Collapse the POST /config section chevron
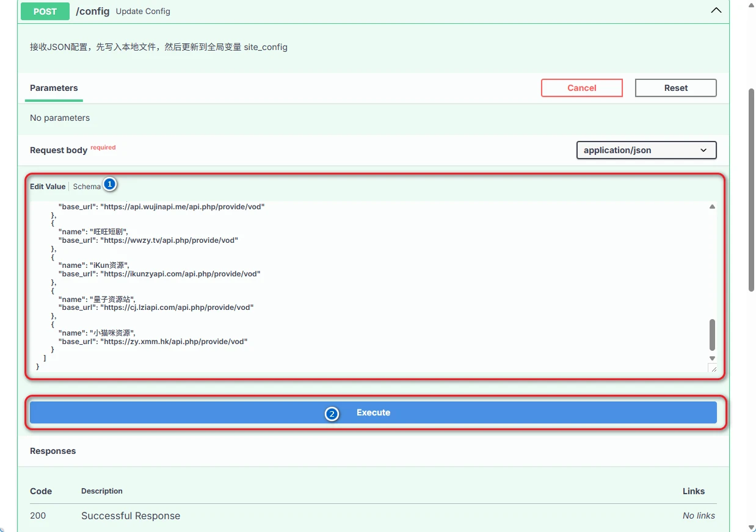 point(716,11)
